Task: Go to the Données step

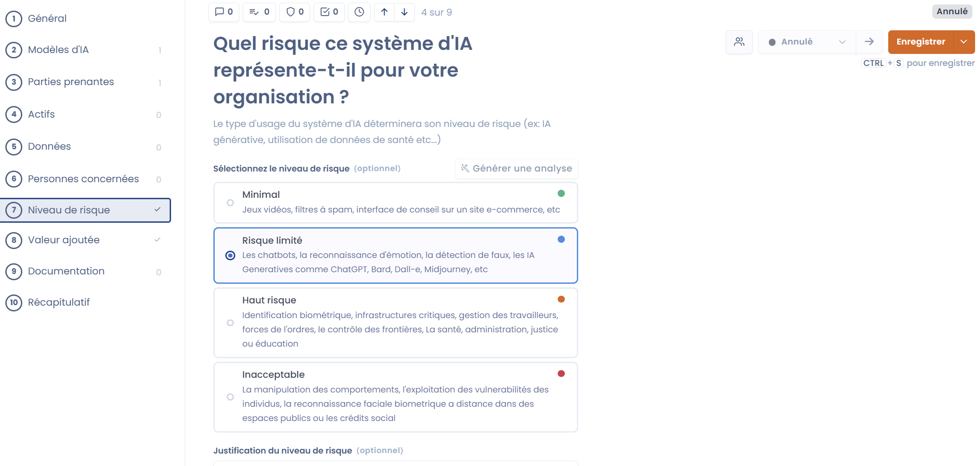Action: [49, 147]
